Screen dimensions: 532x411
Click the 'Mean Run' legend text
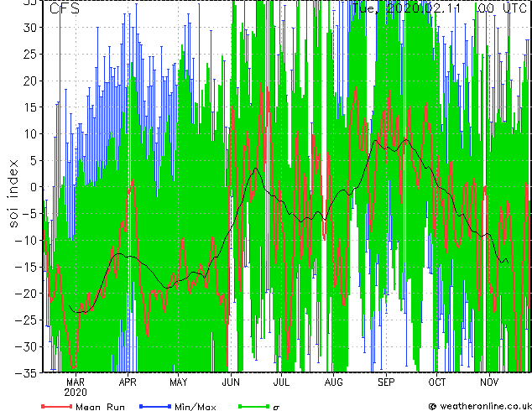click(100, 407)
